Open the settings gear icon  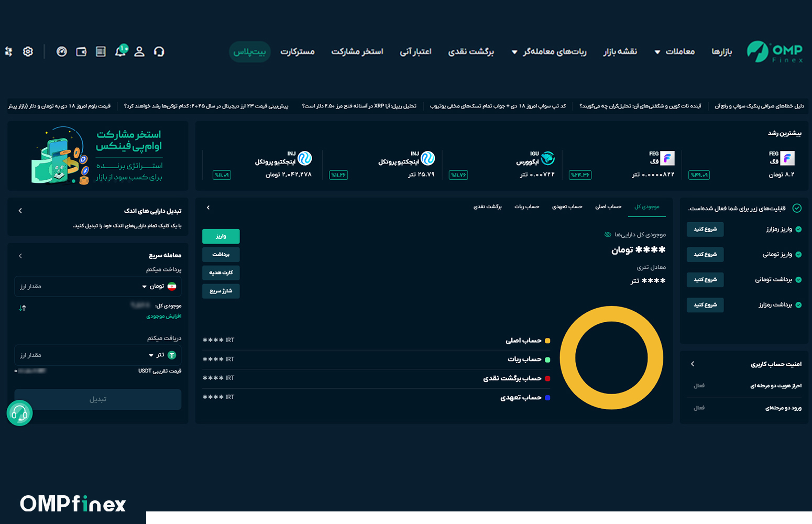click(x=28, y=51)
